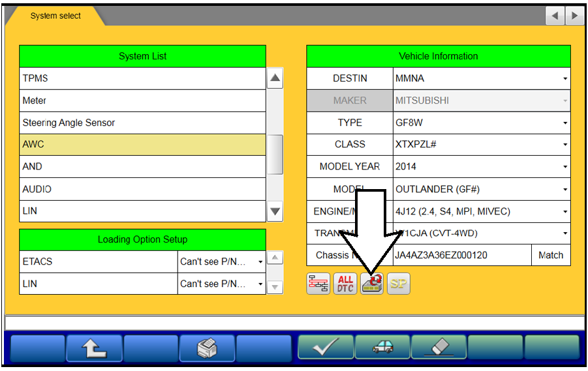
Task: Open the ETACS loading option dropdown
Action: 221,261
